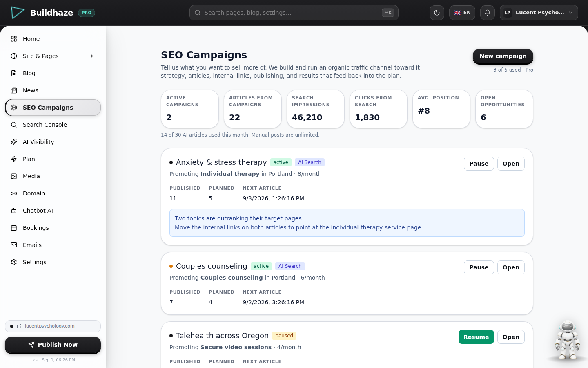Click the AI Search badge on Anxiety campaign
This screenshot has height=368, width=588.
pos(310,162)
